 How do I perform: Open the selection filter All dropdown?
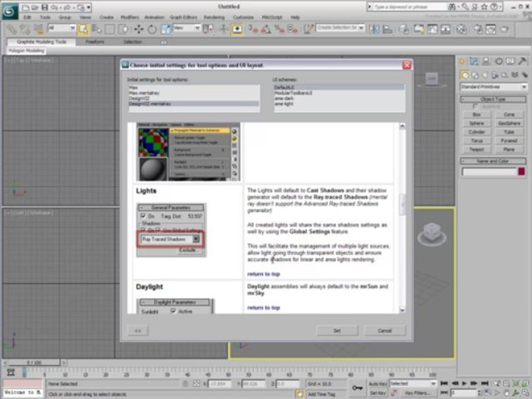pyautogui.click(x=62, y=28)
